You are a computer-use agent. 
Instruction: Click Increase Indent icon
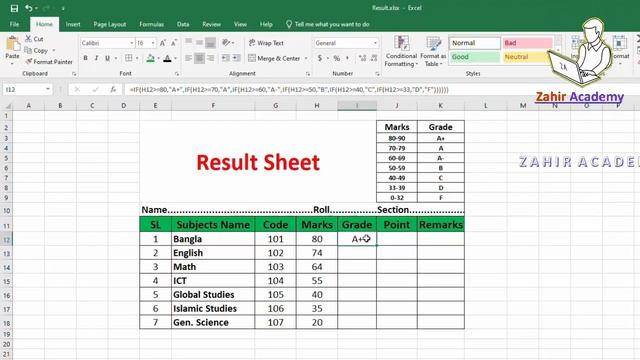(x=236, y=58)
